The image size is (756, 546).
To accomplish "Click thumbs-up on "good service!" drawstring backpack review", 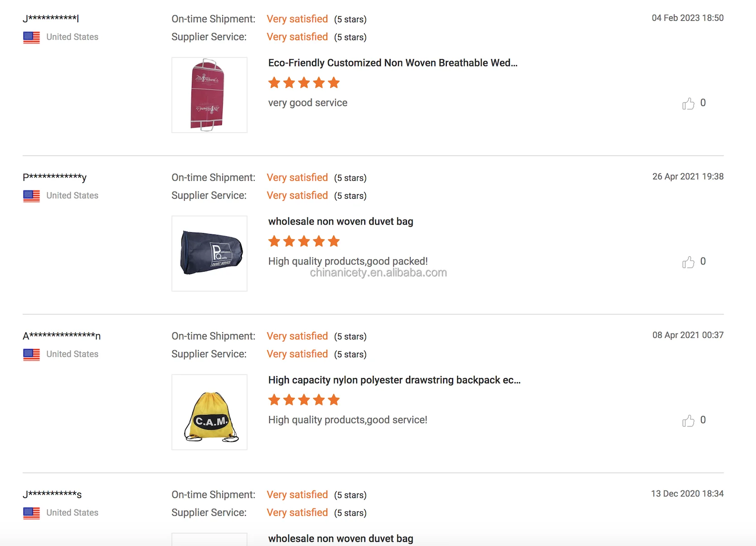I will (x=688, y=421).
